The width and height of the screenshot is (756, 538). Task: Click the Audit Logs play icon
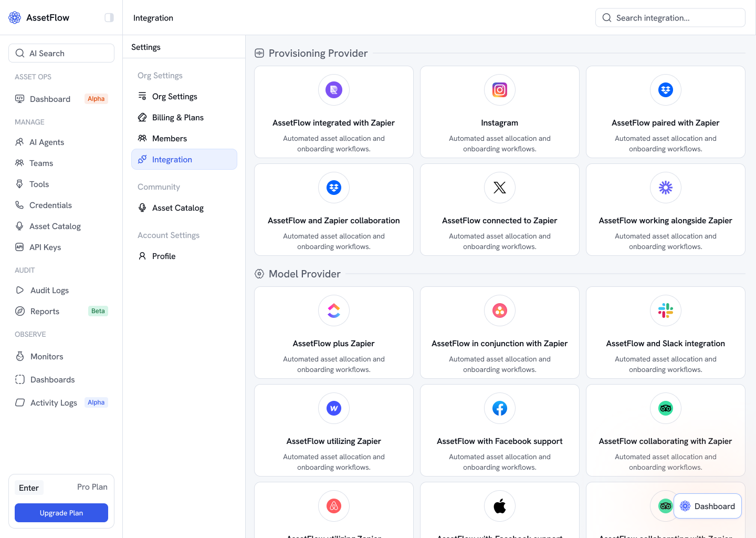(x=20, y=290)
